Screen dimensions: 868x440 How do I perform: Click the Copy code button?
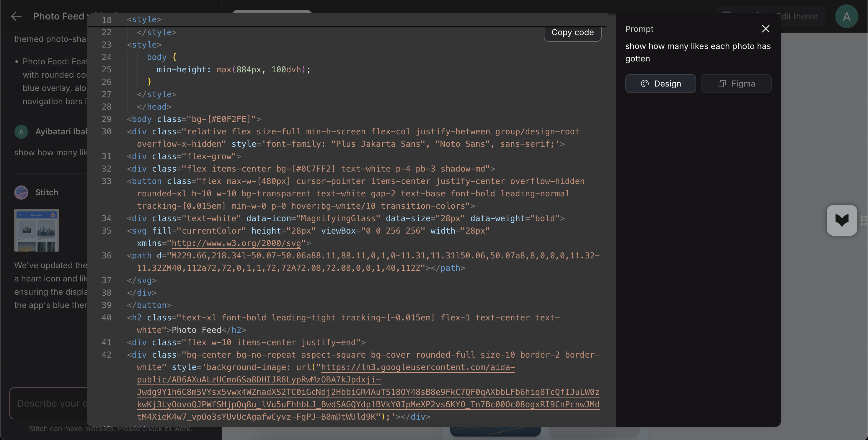(x=572, y=32)
